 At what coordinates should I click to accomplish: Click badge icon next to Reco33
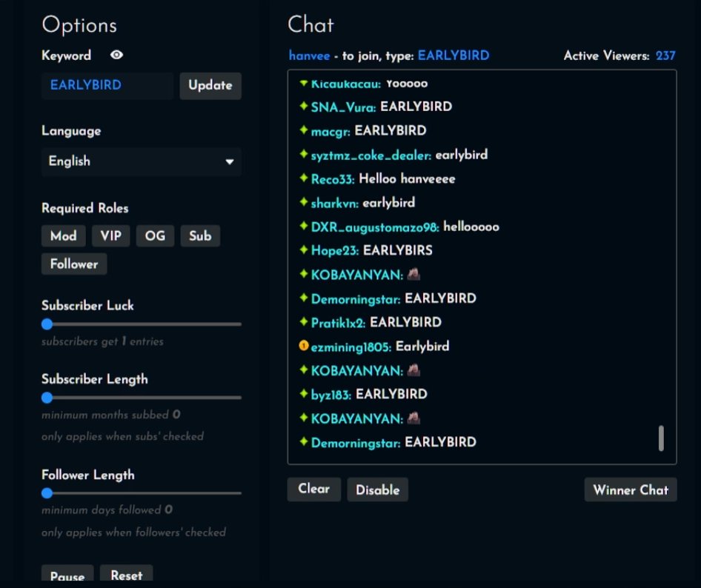point(304,178)
